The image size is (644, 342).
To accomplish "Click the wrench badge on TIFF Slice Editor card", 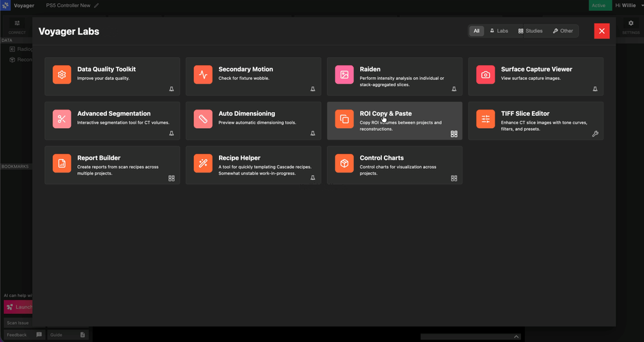I will [x=595, y=134].
